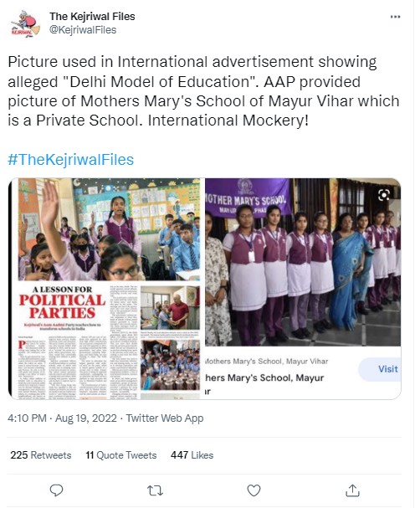Image resolution: width=420 pixels, height=508 pixels.
Task: Click the Google Lens icon on photo
Action: click(384, 195)
